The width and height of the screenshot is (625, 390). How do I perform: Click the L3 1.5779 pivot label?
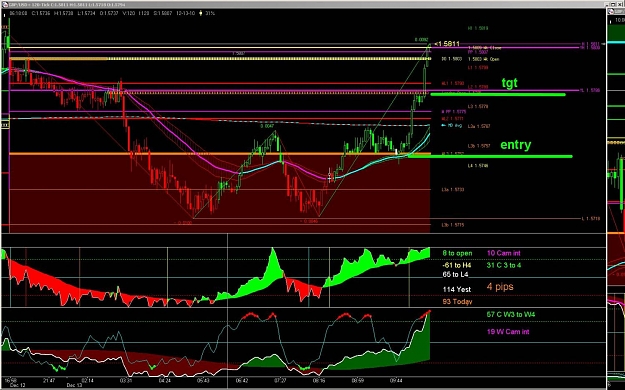pyautogui.click(x=478, y=106)
